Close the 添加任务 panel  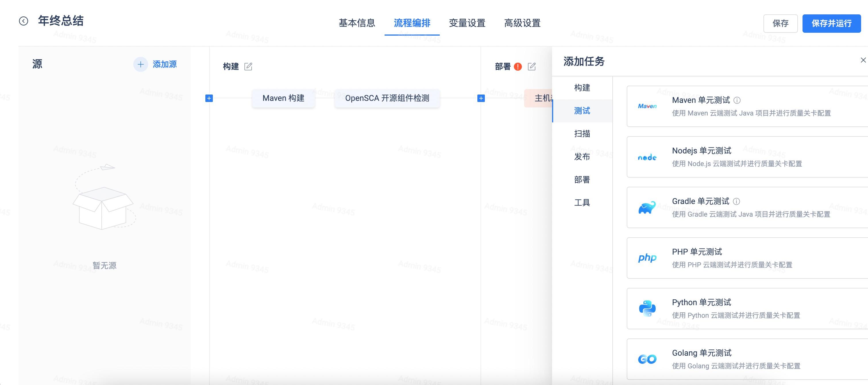tap(863, 60)
